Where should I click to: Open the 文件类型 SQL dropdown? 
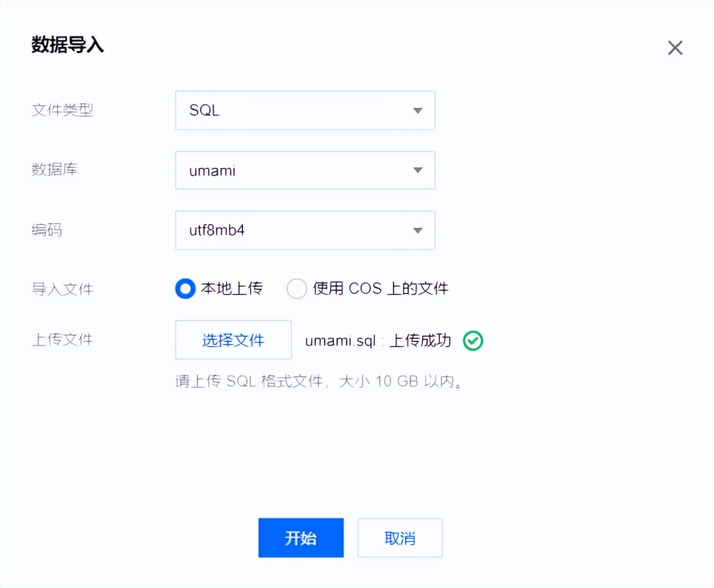(305, 111)
